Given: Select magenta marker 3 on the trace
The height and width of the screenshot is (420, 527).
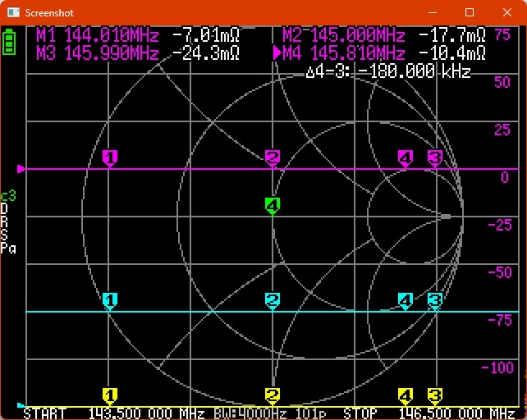Looking at the screenshot, I should click(x=435, y=157).
